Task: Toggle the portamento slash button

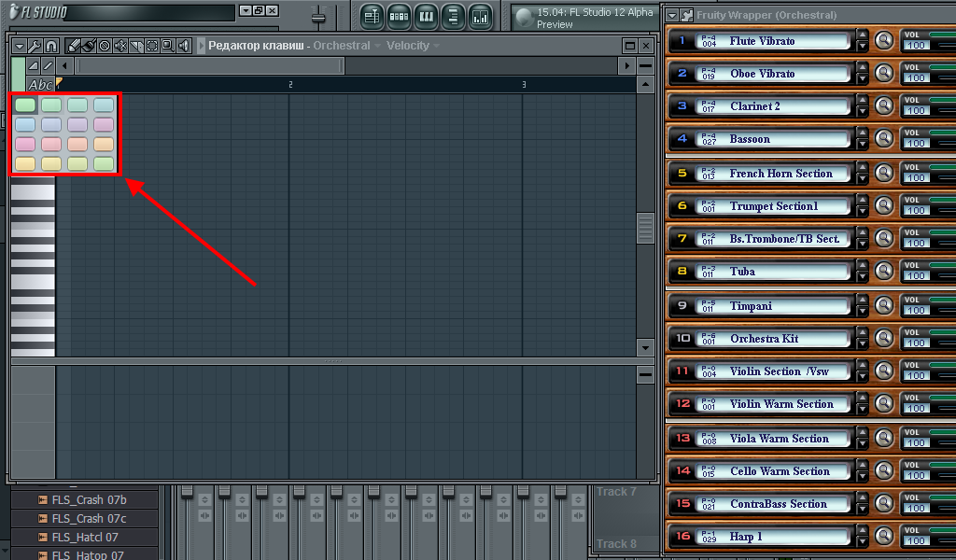Action: click(48, 66)
